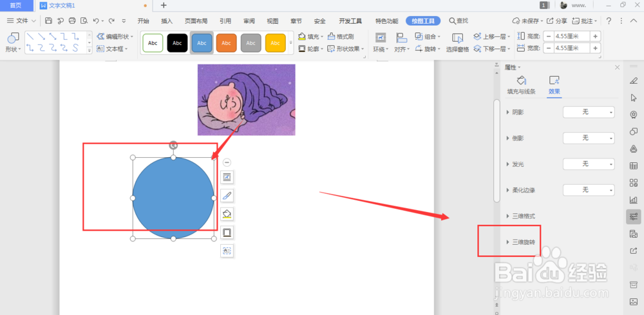
Task: Switch to the 开始 ribbon tab
Action: click(x=144, y=21)
